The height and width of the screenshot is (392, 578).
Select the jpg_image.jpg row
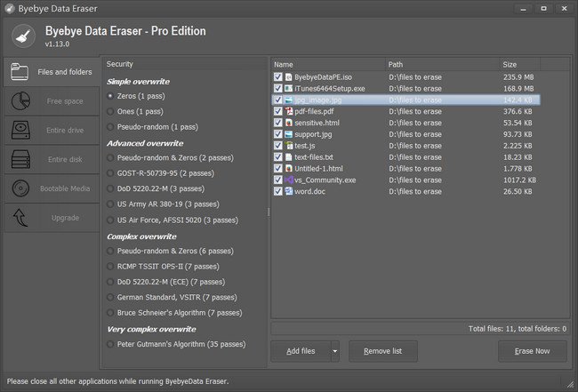[405, 100]
